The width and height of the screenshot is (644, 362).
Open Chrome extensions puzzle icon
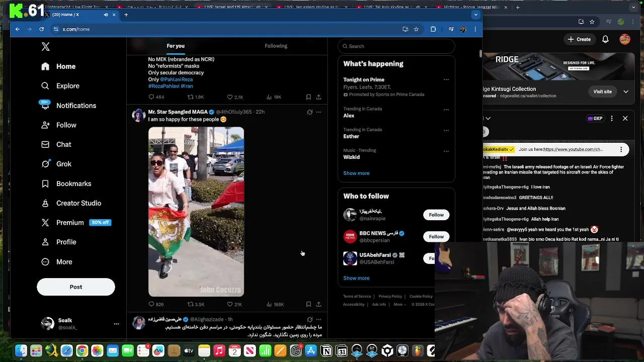[433, 29]
